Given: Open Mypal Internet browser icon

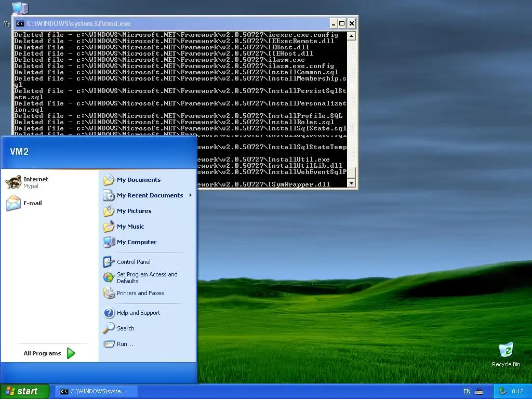Looking at the screenshot, I should click(x=14, y=182).
